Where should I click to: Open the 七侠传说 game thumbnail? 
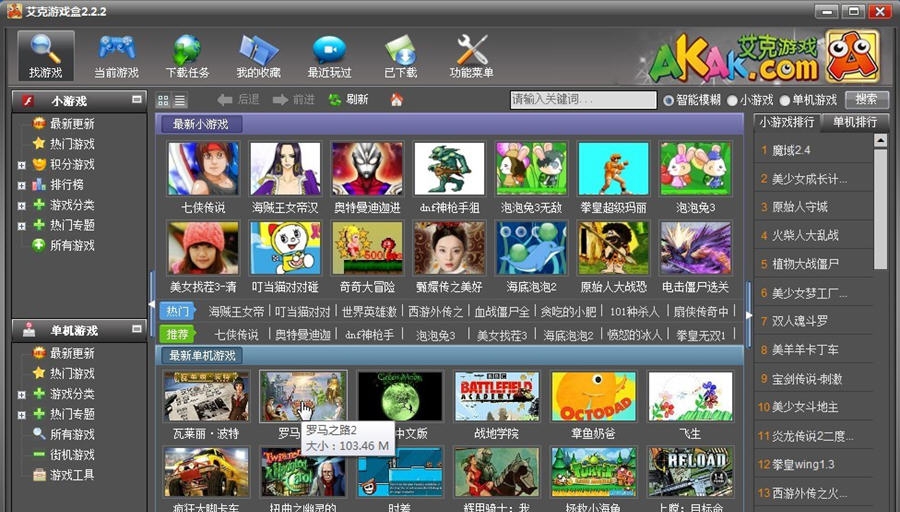203,169
